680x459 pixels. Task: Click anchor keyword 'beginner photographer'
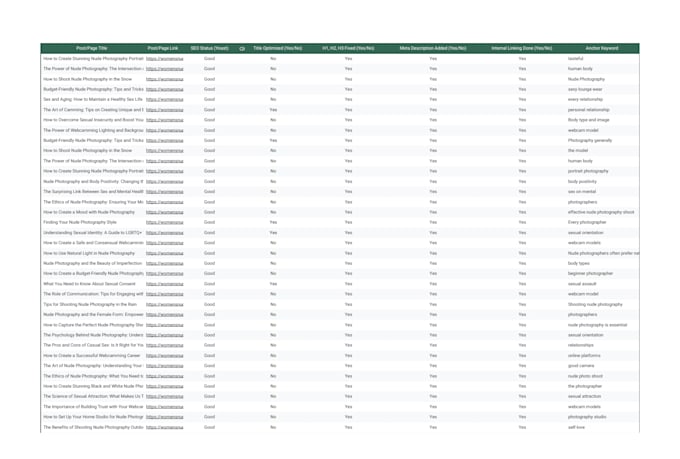point(590,274)
